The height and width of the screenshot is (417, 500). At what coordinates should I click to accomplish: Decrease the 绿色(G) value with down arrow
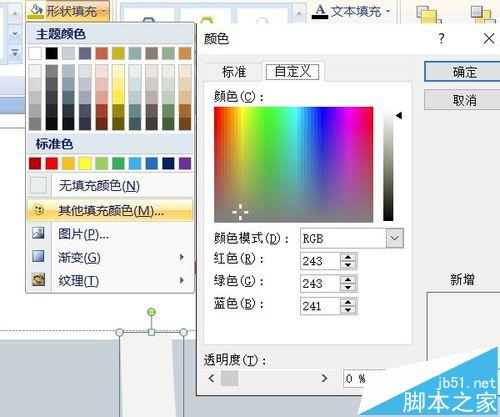click(x=348, y=287)
